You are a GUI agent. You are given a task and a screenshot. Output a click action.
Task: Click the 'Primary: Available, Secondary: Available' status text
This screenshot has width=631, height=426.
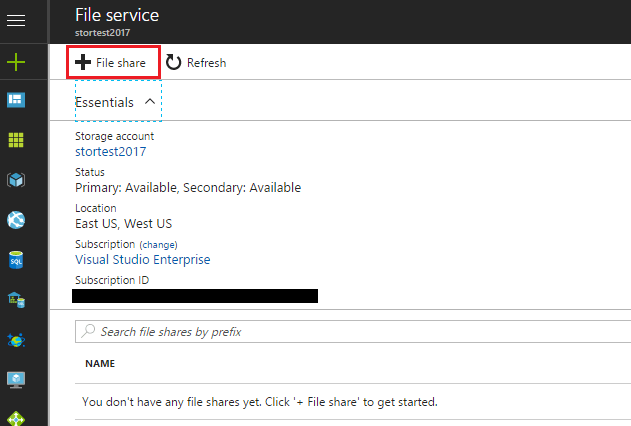[188, 187]
